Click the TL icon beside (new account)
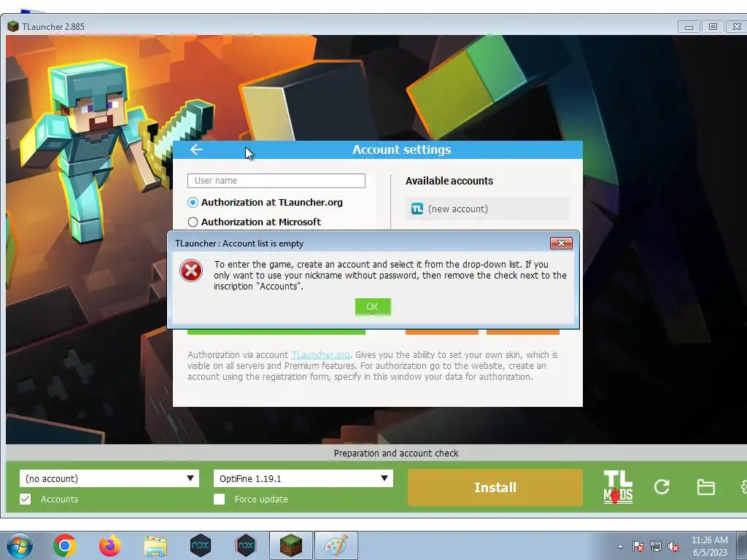The height and width of the screenshot is (560, 747). [417, 209]
